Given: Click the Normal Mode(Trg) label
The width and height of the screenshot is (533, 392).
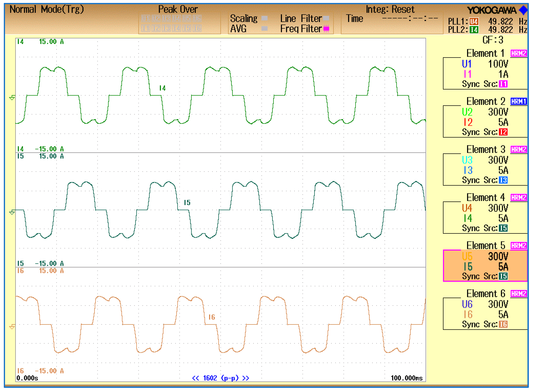Looking at the screenshot, I should tap(46, 10).
